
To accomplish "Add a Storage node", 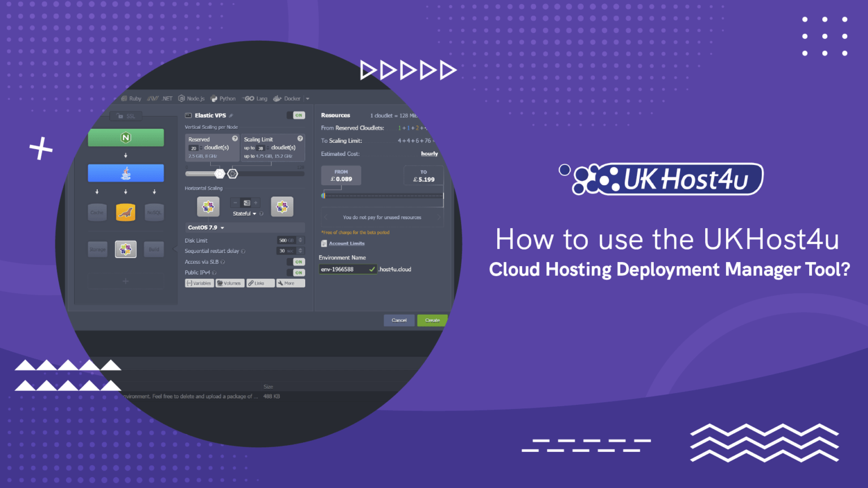I will 98,249.
